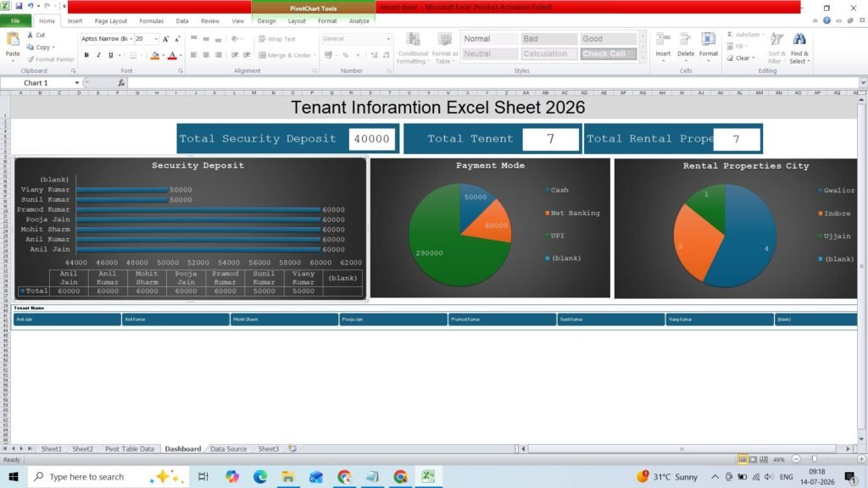Apply the Bad cell style
This screenshot has height=488, width=868.
[x=548, y=39]
